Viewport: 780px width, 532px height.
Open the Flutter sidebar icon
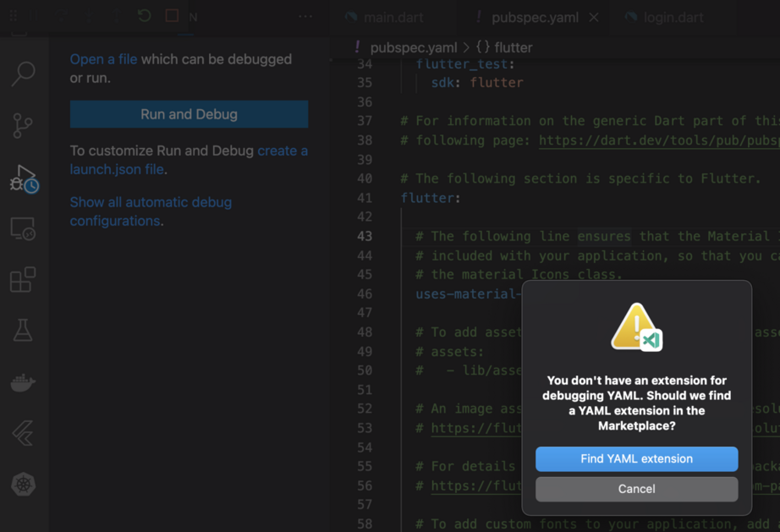pyautogui.click(x=23, y=433)
